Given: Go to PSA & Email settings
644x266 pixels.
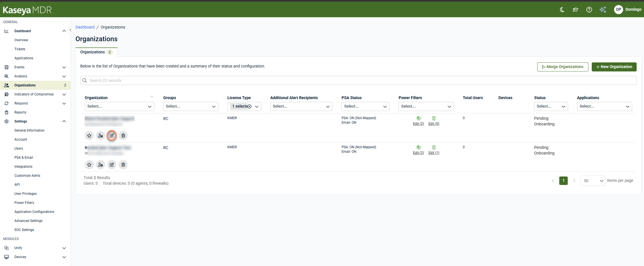Looking at the screenshot, I should tap(24, 158).
